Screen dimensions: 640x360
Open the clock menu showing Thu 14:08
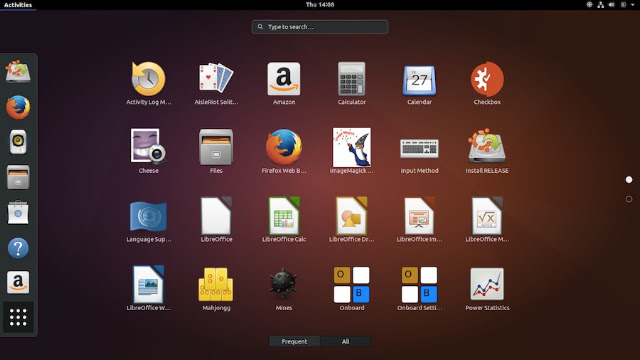(320, 5)
